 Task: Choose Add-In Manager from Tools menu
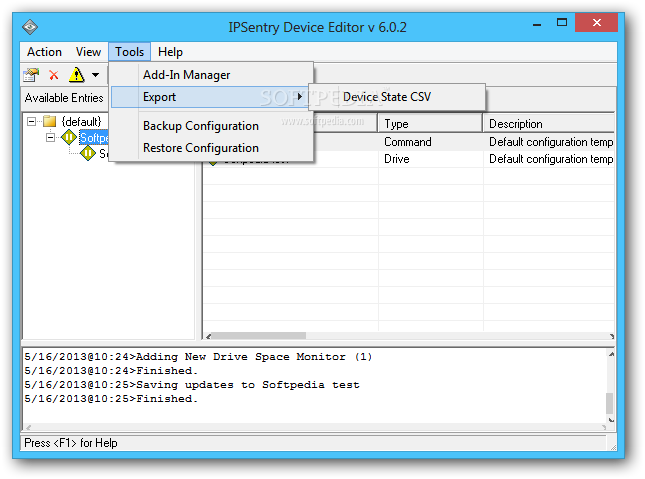pyautogui.click(x=212, y=75)
